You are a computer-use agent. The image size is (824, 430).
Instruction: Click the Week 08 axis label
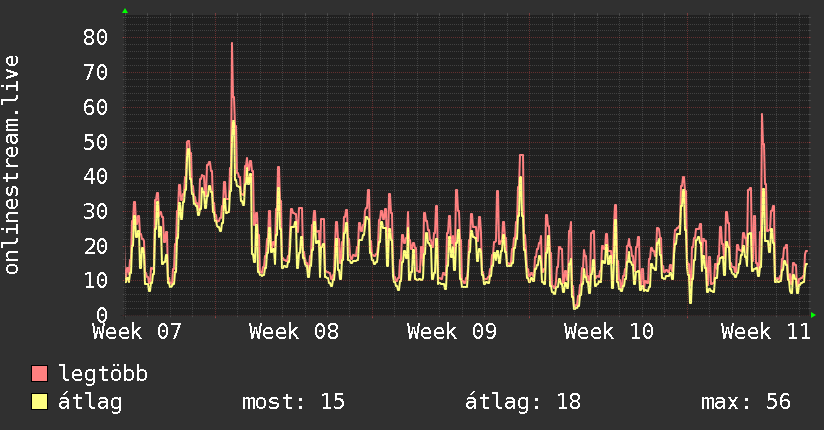coord(294,332)
